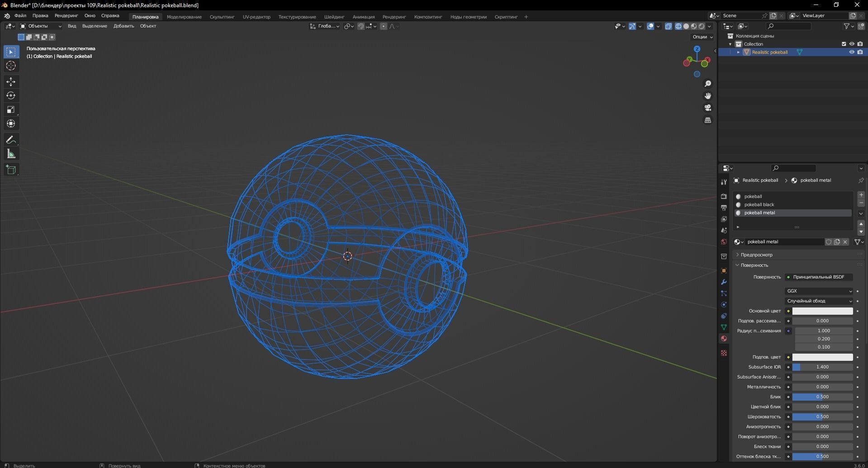Screen dimensions: 868x468
Task: Switch to solid shading mode
Action: pyautogui.click(x=686, y=26)
